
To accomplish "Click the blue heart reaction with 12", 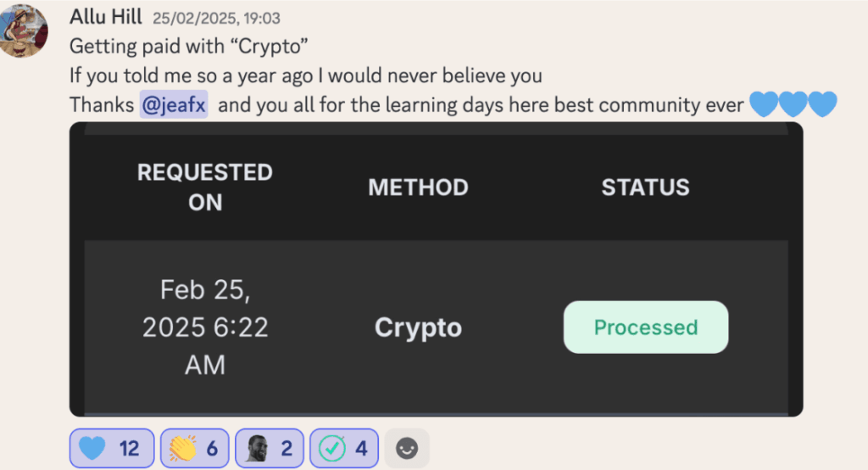I will [x=112, y=448].
